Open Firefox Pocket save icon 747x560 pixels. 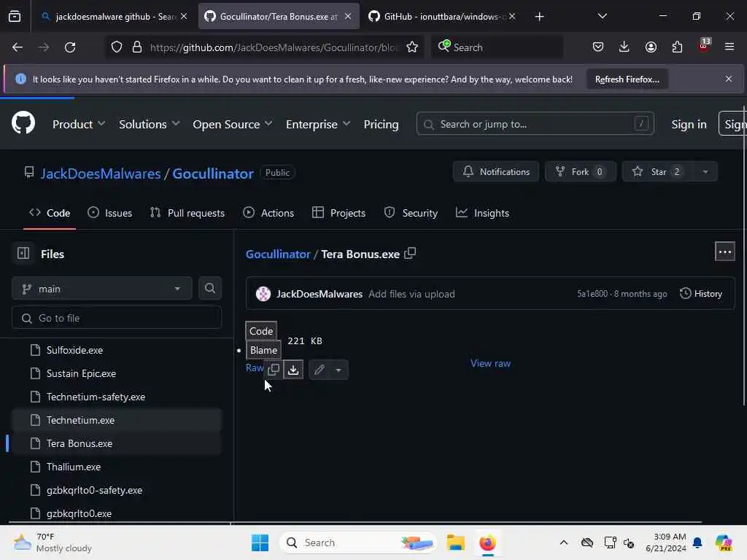pos(598,47)
